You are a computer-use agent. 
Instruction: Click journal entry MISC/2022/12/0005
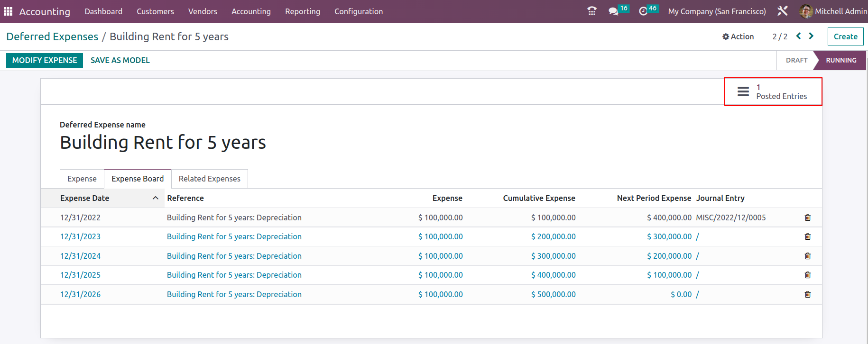pos(730,217)
